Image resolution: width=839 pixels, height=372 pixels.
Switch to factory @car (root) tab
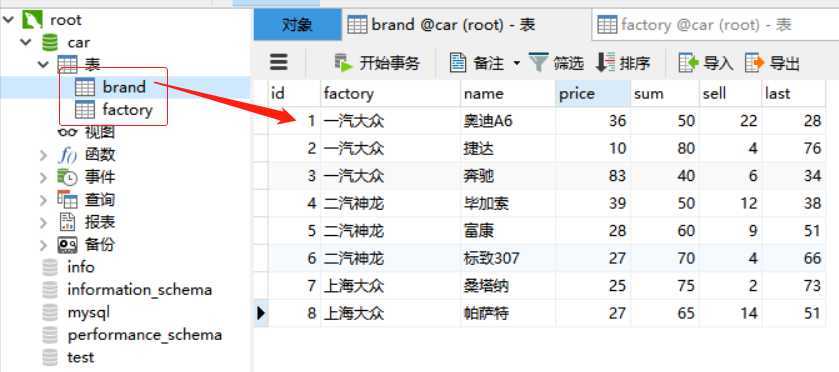[715, 25]
